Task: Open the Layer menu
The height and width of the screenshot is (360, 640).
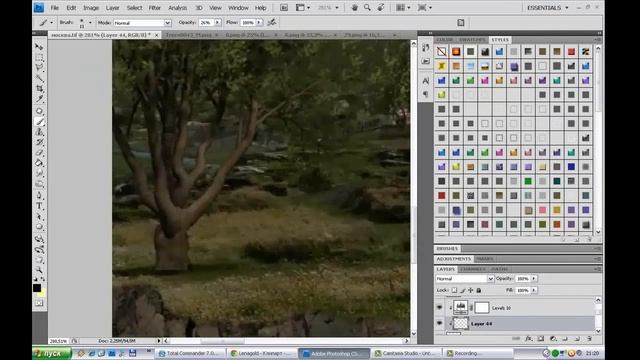Action: tap(112, 8)
